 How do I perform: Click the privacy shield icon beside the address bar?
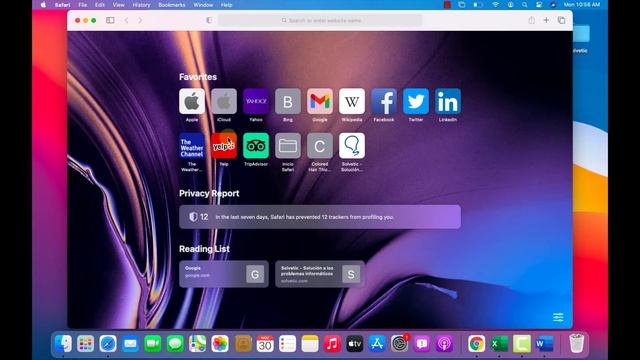[x=209, y=20]
